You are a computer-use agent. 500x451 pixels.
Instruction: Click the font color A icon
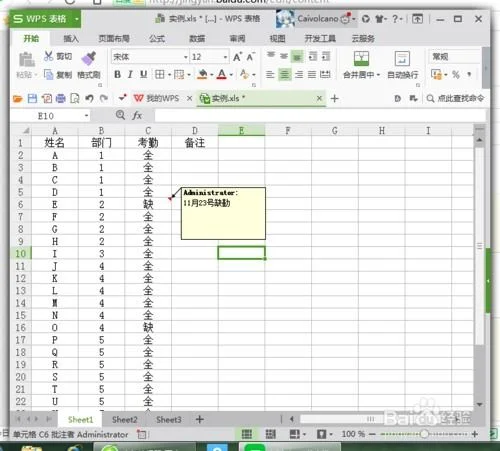pos(222,74)
